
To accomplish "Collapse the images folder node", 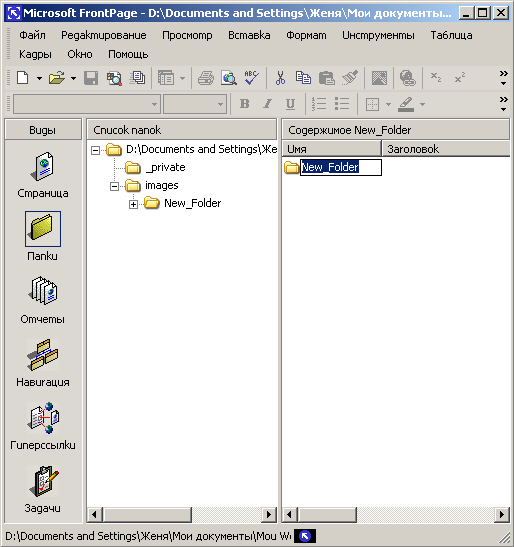I will tap(114, 186).
